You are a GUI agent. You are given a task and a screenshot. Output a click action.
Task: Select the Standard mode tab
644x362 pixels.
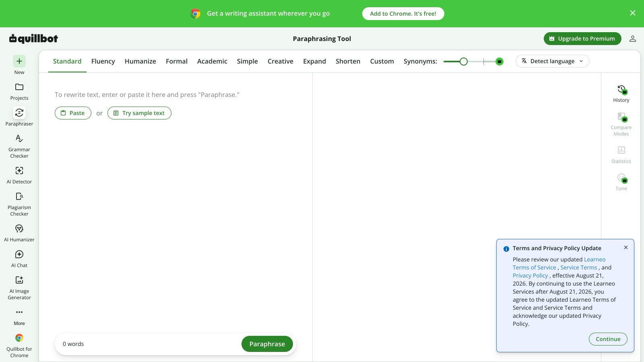pos(67,61)
